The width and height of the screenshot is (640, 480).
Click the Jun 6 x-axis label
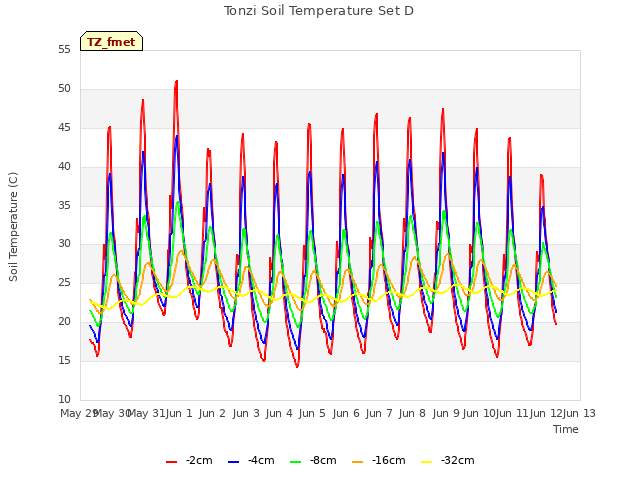[x=346, y=413]
